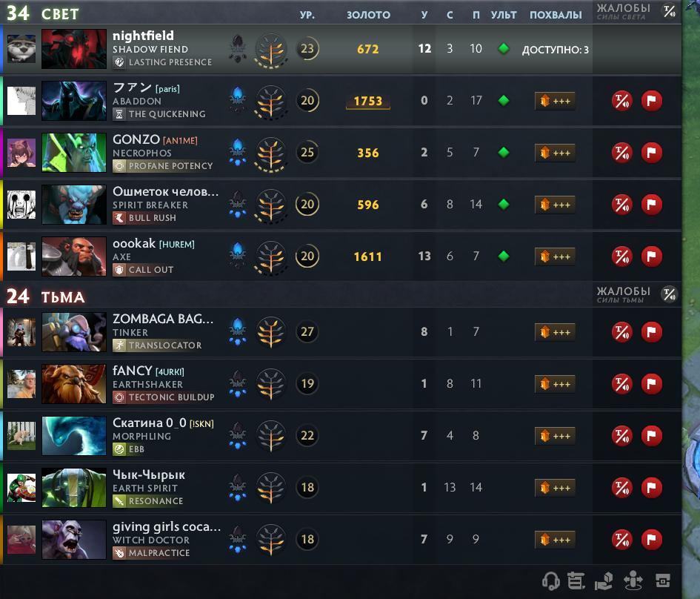Image resolution: width=700 pixels, height=599 pixels.
Task: Click the ПОХВАЛЫ column header
Action: point(556,15)
